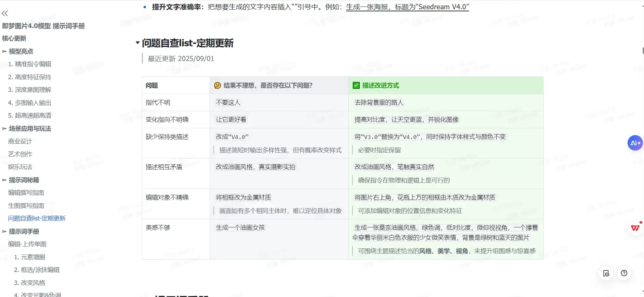This screenshot has width=644, height=297.
Task: Click the main heading 问题自查list-定期更新
Action: pyautogui.click(x=188, y=43)
